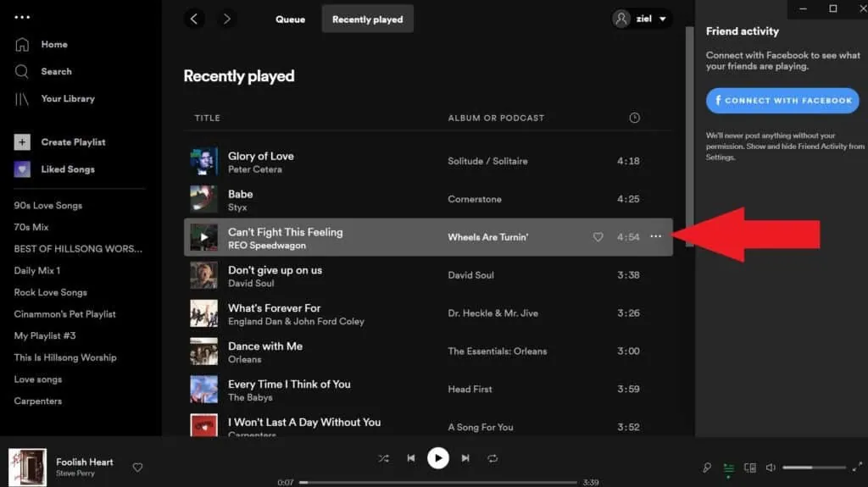Enter full screen mode icon
Image resolution: width=868 pixels, height=487 pixels.
click(857, 467)
